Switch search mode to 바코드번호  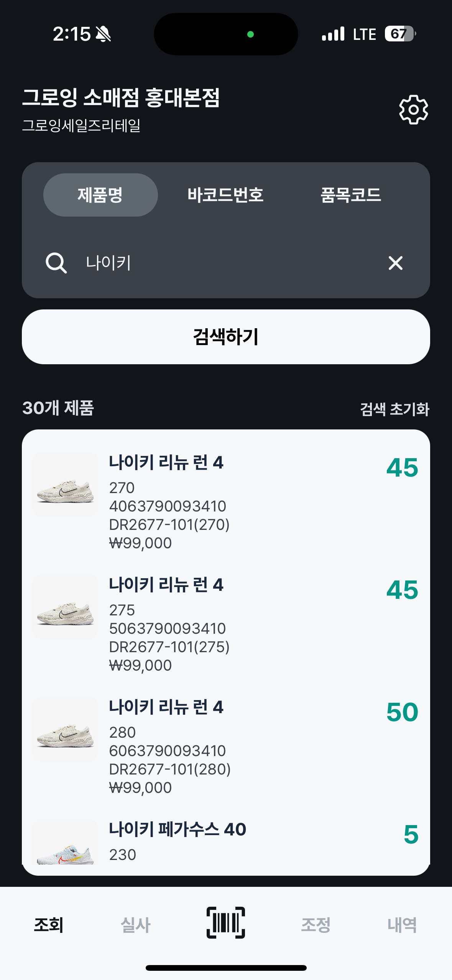225,195
